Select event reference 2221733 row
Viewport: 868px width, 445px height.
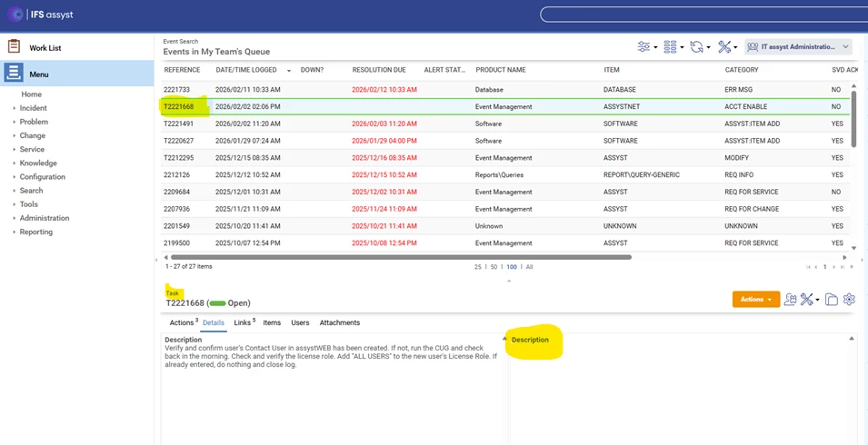pyautogui.click(x=176, y=90)
